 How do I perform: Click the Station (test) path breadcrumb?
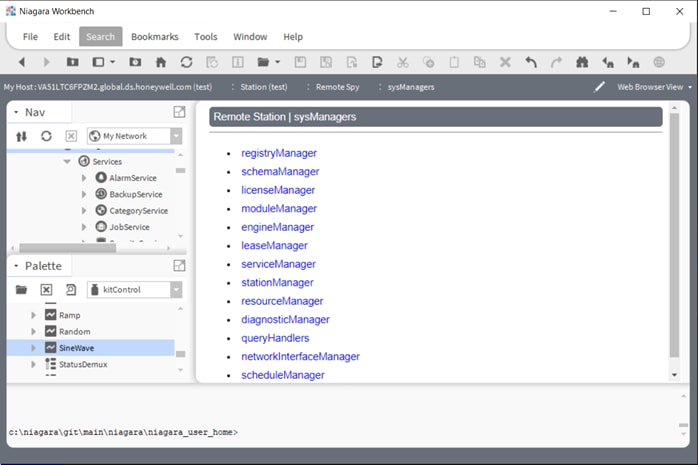tap(264, 87)
